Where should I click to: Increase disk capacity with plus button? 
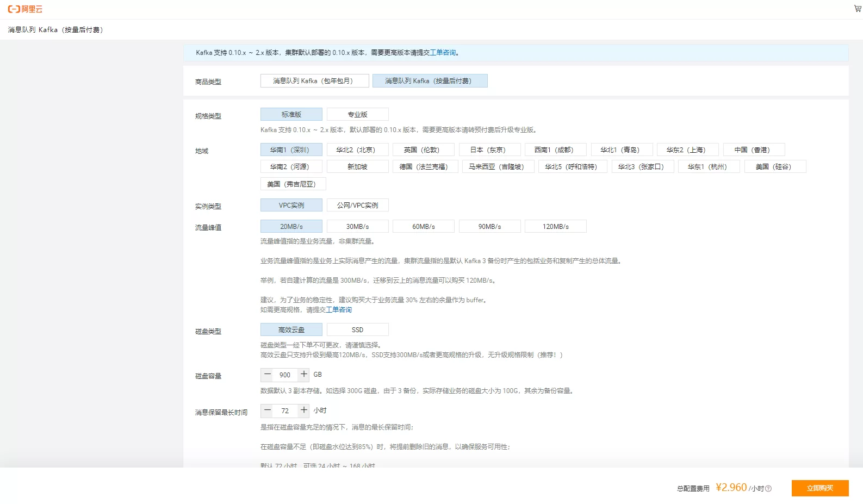(x=303, y=374)
